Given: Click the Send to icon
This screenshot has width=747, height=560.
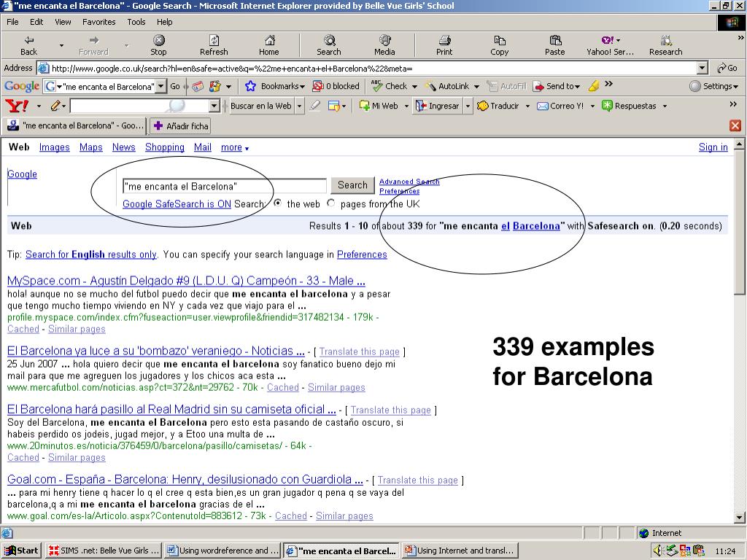Looking at the screenshot, I should tap(538, 86).
